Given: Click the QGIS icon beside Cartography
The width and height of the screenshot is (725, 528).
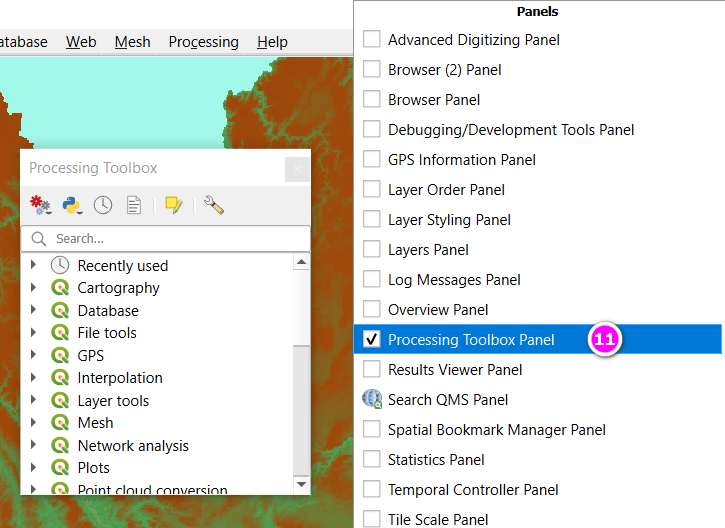Looking at the screenshot, I should tap(60, 288).
